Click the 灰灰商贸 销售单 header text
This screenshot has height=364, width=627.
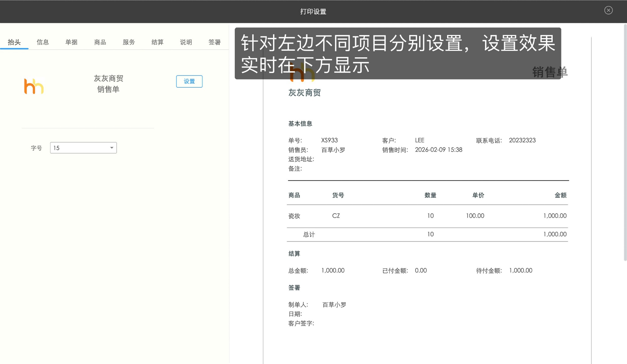coord(108,83)
